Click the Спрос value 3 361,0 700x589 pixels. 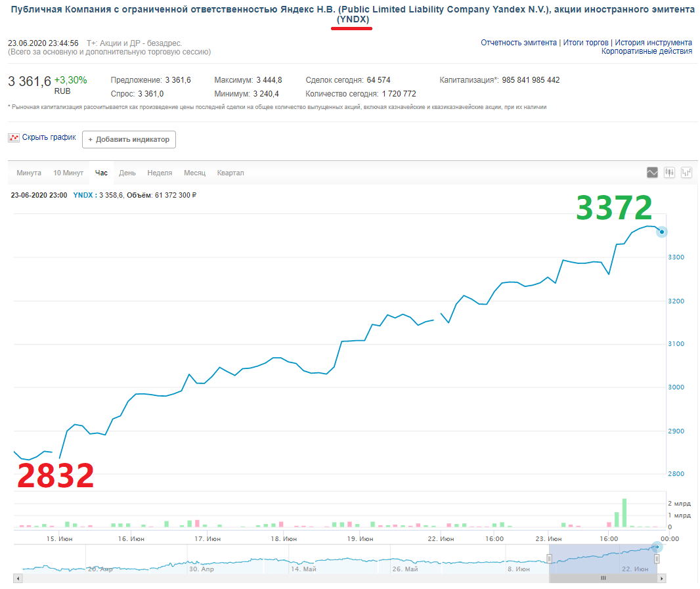point(151,94)
